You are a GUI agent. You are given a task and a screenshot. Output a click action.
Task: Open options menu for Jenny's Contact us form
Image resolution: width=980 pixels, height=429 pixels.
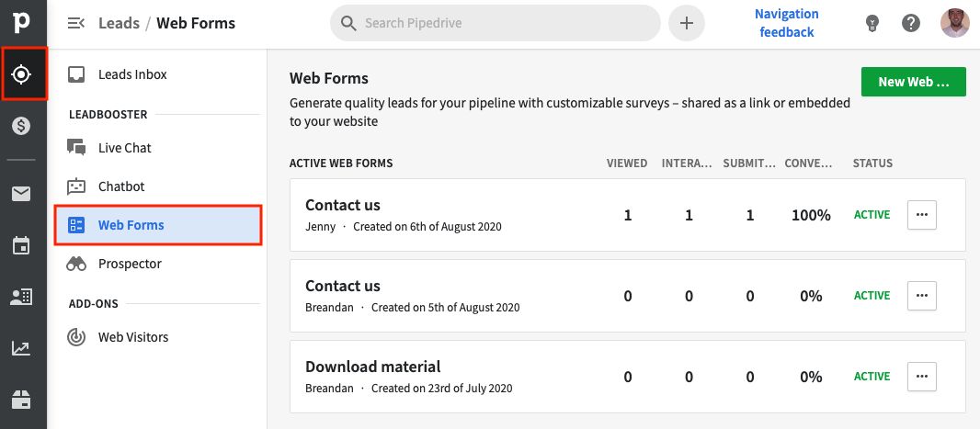(921, 215)
